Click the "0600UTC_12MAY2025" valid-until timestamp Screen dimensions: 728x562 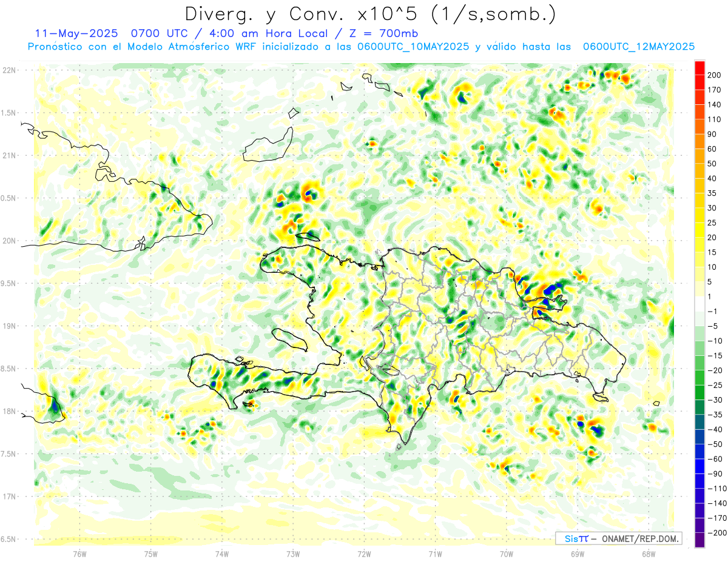point(638,47)
